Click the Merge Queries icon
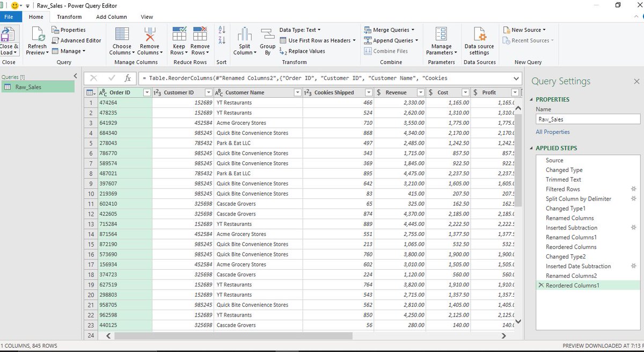This screenshot has height=352, width=644. coord(368,30)
